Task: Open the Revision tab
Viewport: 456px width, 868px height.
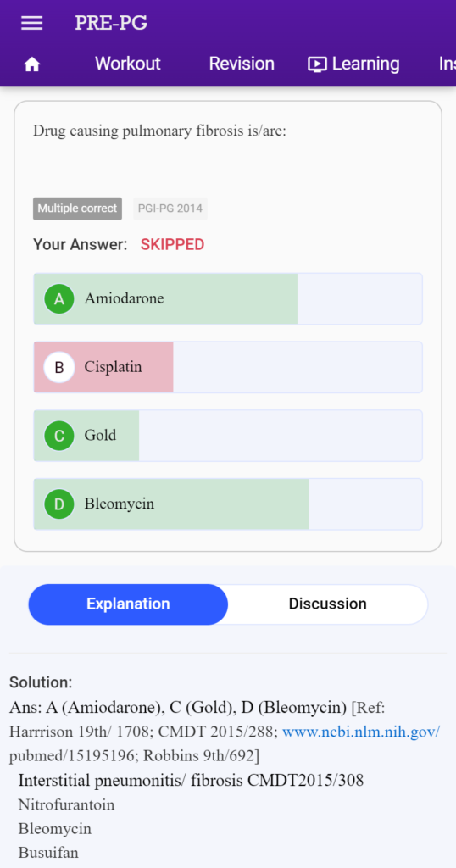Action: pos(242,64)
